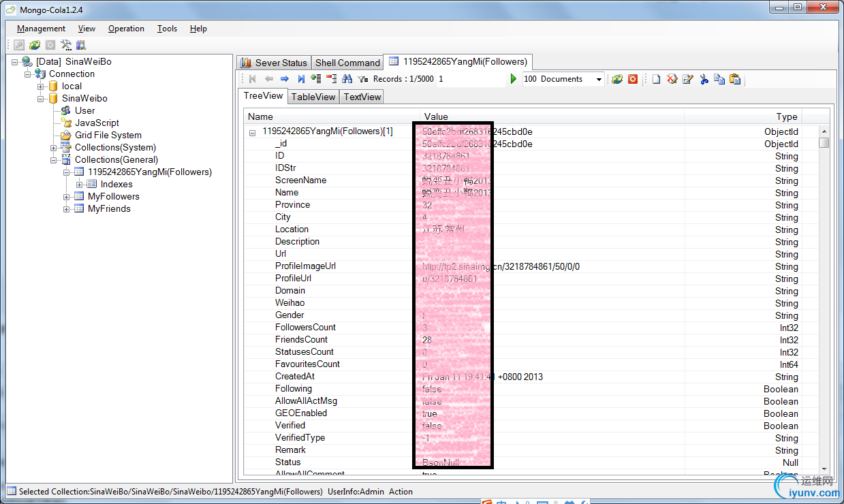This screenshot has height=504, width=844.
Task: Click the hammer and wrench tools icon
Action: click(66, 45)
